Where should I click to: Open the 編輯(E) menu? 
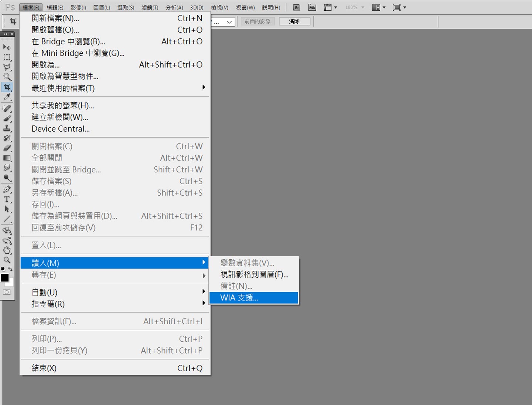[55, 7]
